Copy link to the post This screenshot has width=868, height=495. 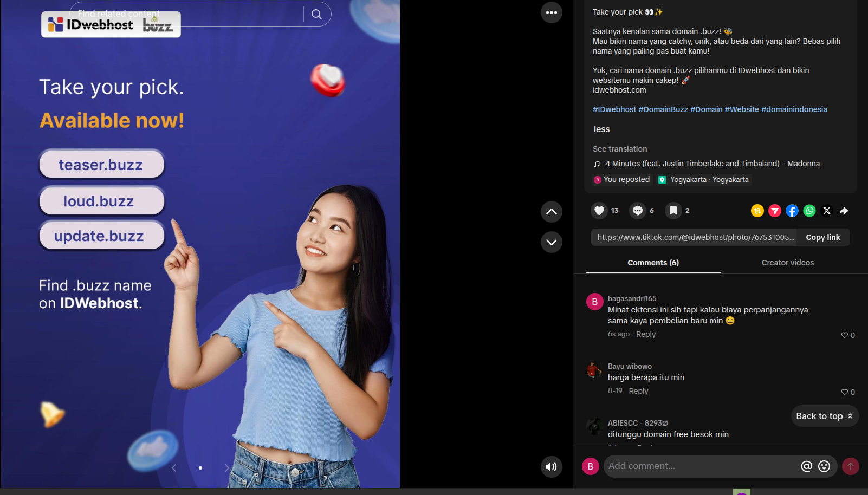(822, 237)
